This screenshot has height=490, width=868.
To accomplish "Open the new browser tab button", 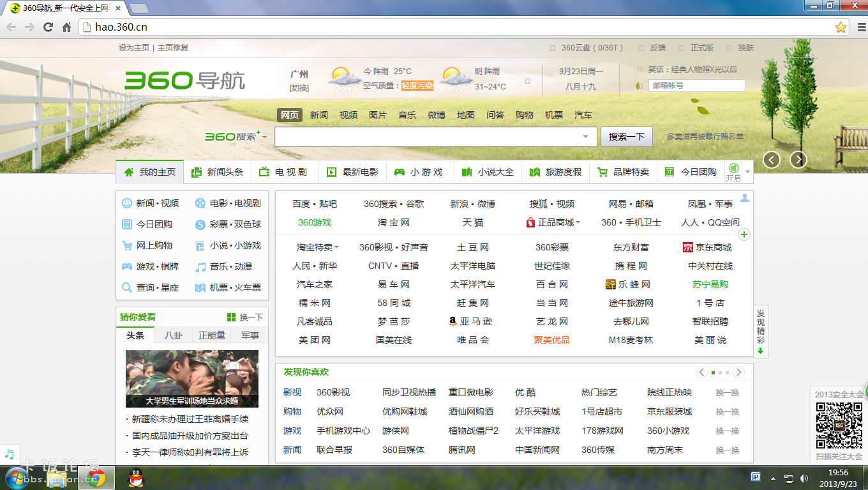I will (139, 8).
